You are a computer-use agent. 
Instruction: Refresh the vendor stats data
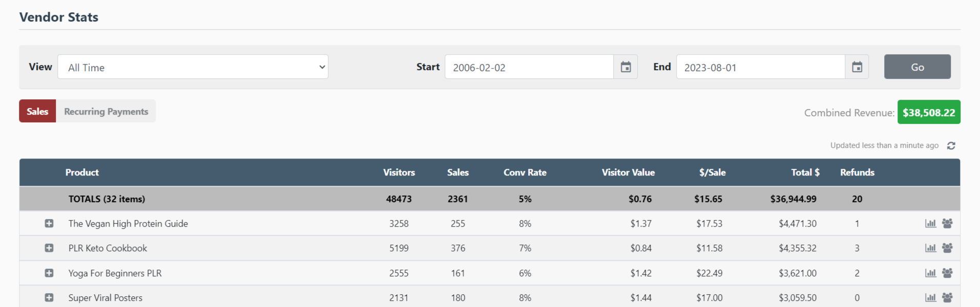click(x=951, y=146)
